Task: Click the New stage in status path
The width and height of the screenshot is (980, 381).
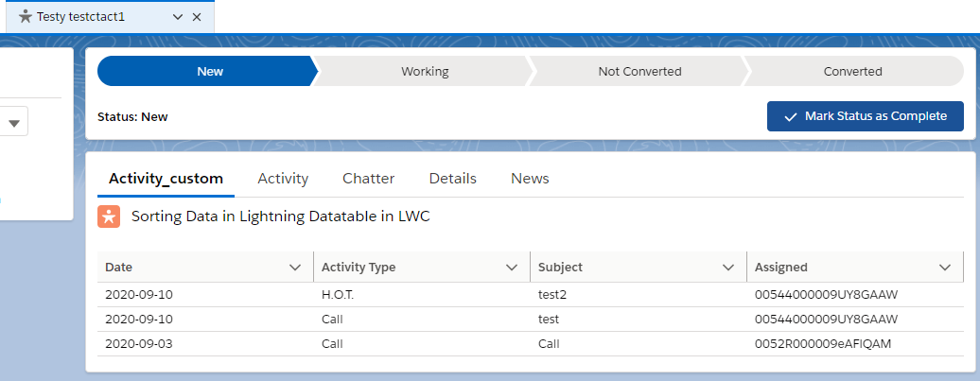Action: pyautogui.click(x=210, y=71)
